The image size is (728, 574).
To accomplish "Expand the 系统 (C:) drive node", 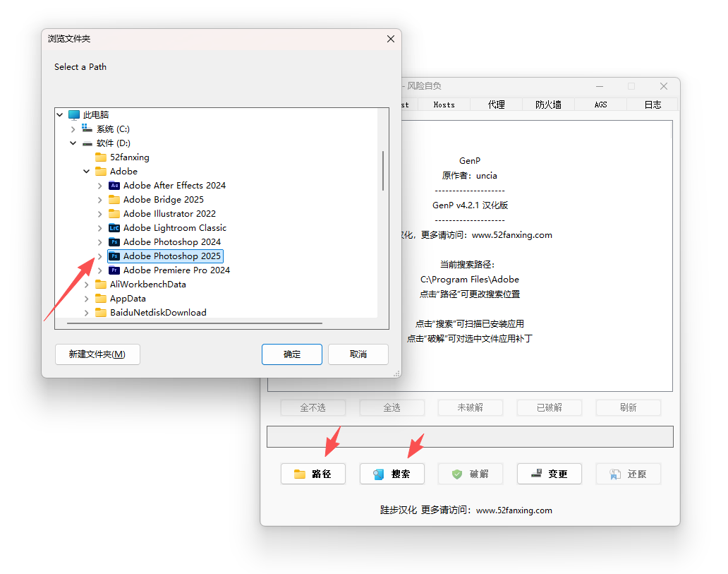I will pyautogui.click(x=73, y=129).
